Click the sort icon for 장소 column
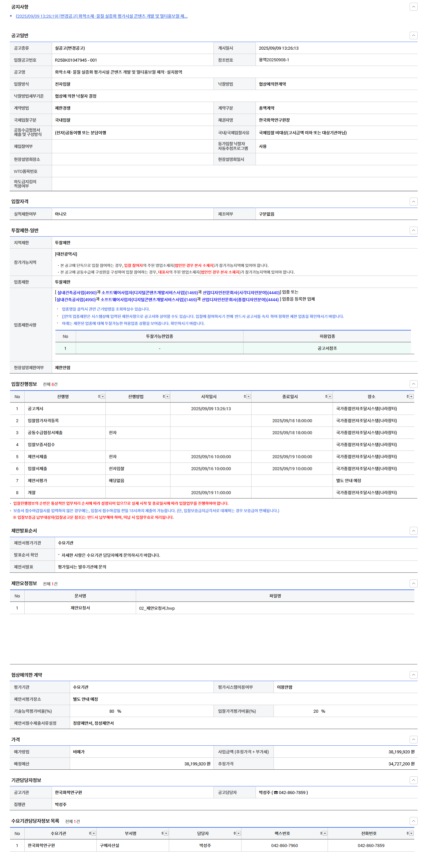This screenshot has height=868, width=426. pyautogui.click(x=407, y=397)
